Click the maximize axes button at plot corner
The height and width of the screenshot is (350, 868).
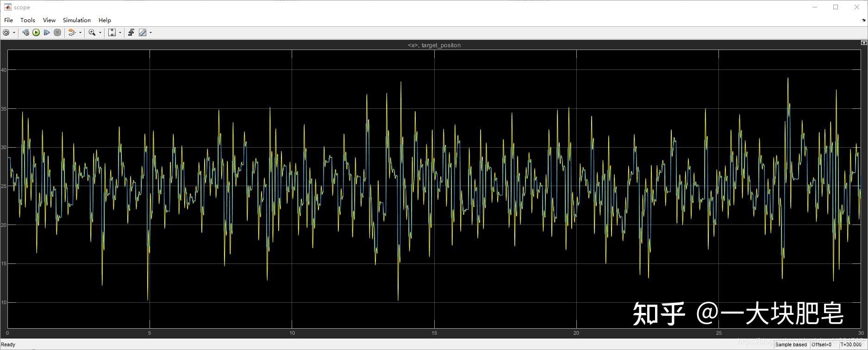(x=863, y=43)
